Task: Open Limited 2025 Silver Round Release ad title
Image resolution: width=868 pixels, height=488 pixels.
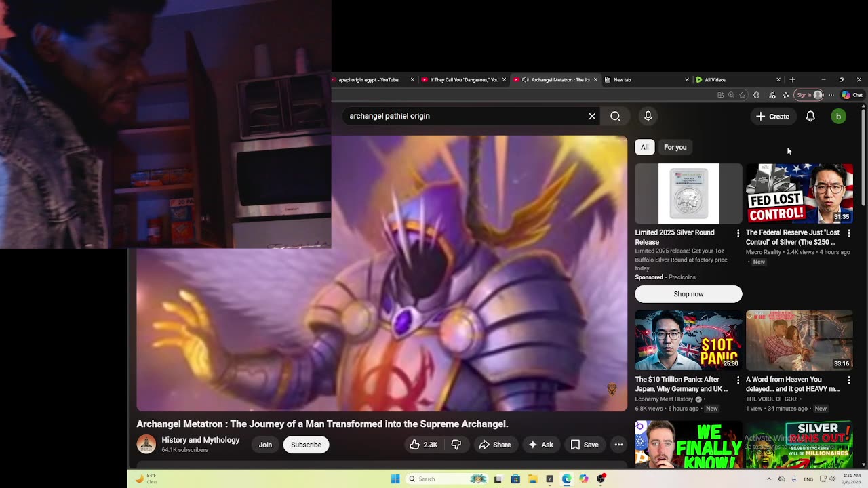Action: [x=675, y=237]
